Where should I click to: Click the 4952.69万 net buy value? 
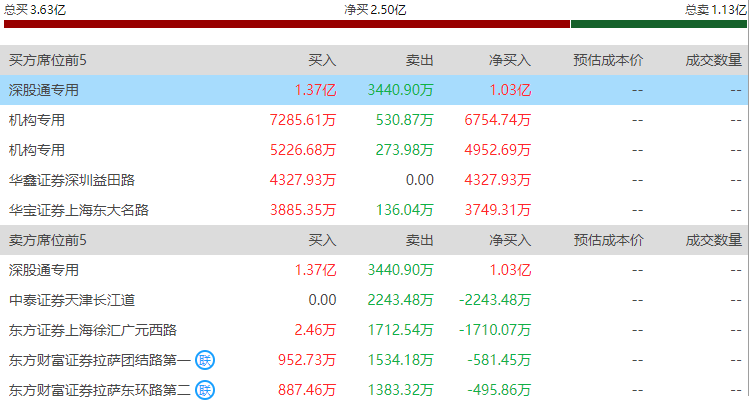pos(497,150)
